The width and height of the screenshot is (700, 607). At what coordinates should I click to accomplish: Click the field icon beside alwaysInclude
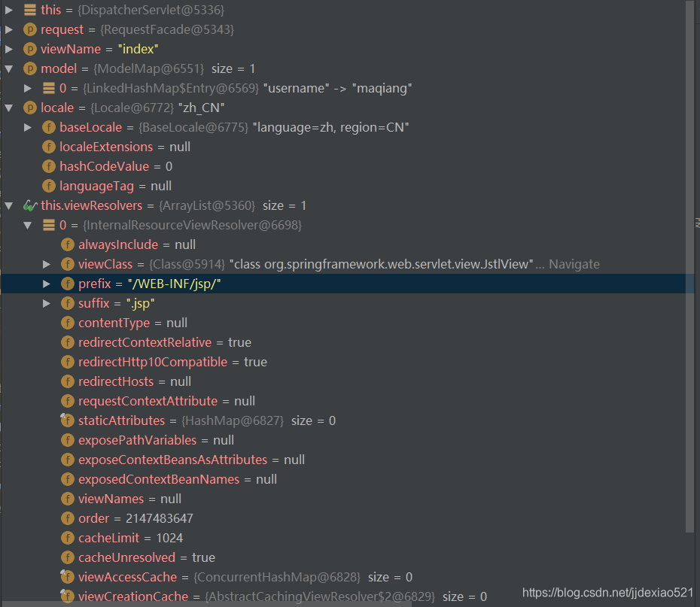68,244
